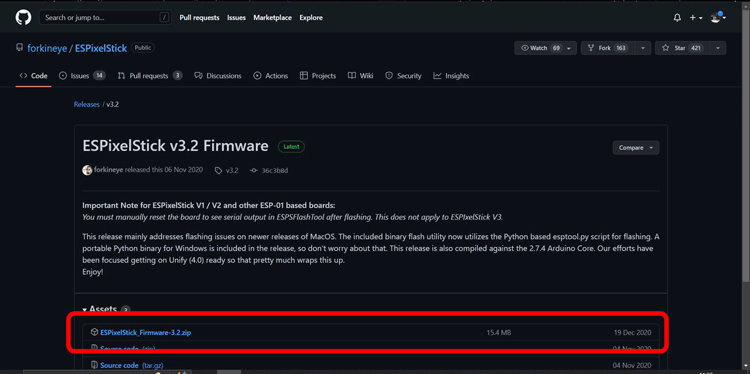Open Explore in top navigation
This screenshot has height=374, width=750.
click(311, 18)
